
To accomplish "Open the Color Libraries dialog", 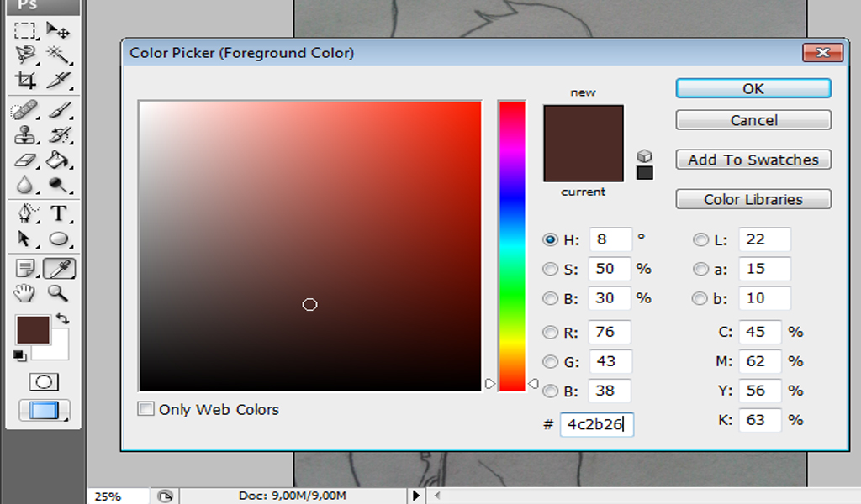I will point(753,199).
